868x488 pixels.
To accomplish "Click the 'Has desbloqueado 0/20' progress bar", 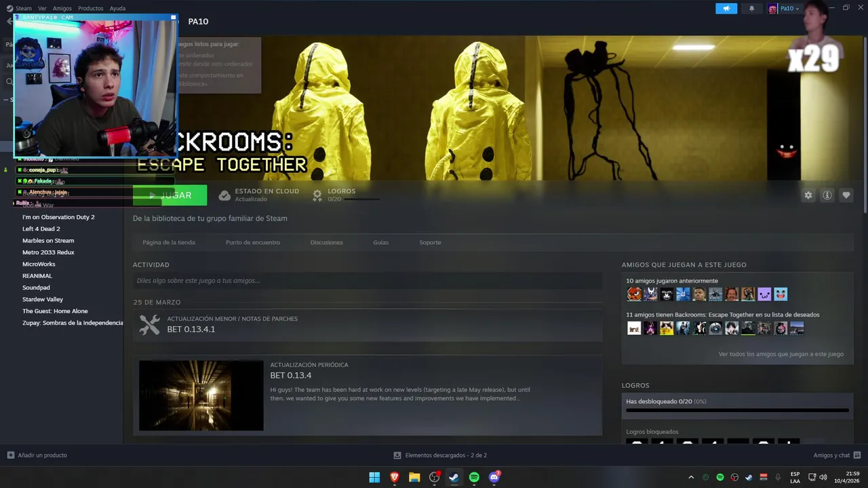I will [x=737, y=410].
